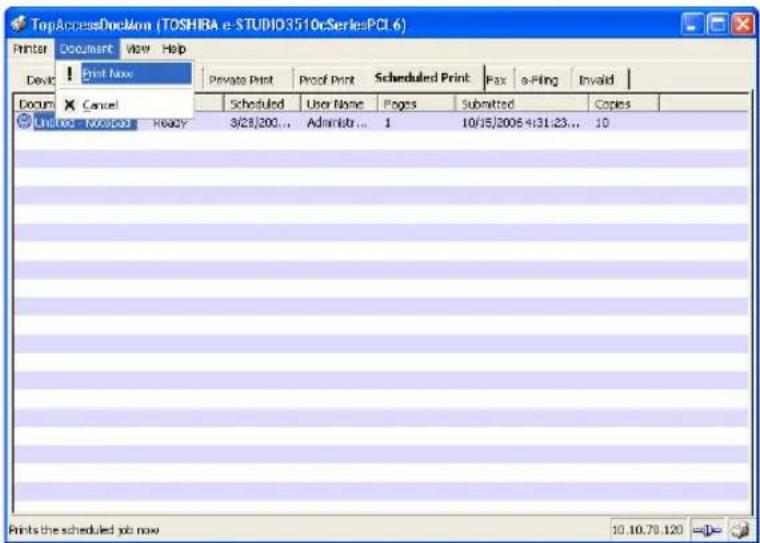The height and width of the screenshot is (543, 760).
Task: Open the Printer menu
Action: point(30,49)
